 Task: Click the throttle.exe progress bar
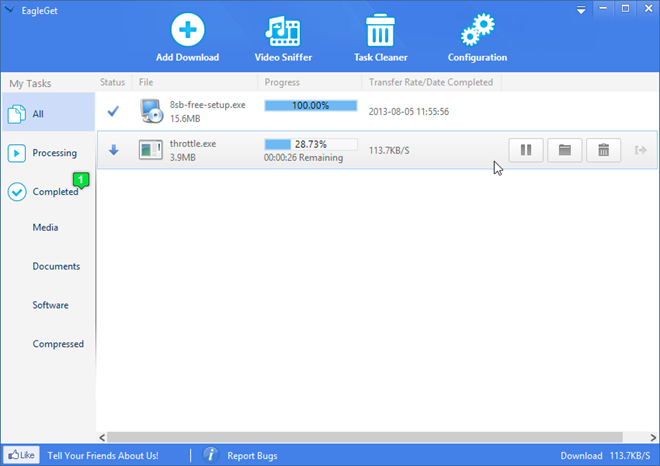(x=309, y=144)
